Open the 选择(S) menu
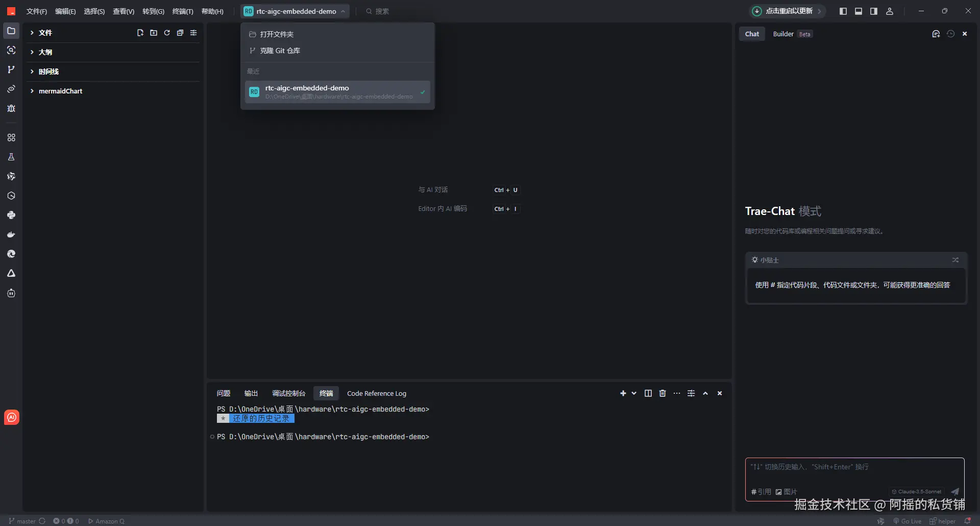This screenshot has width=980, height=526. click(94, 11)
